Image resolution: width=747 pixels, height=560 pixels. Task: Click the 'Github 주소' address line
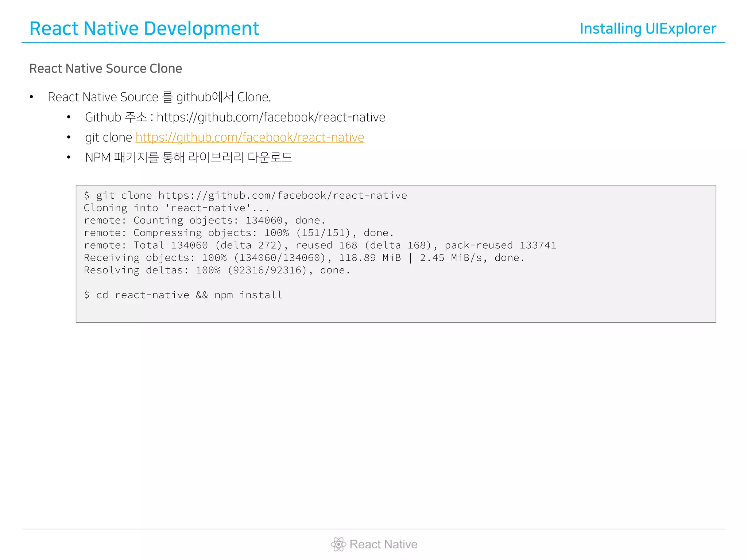[235, 117]
